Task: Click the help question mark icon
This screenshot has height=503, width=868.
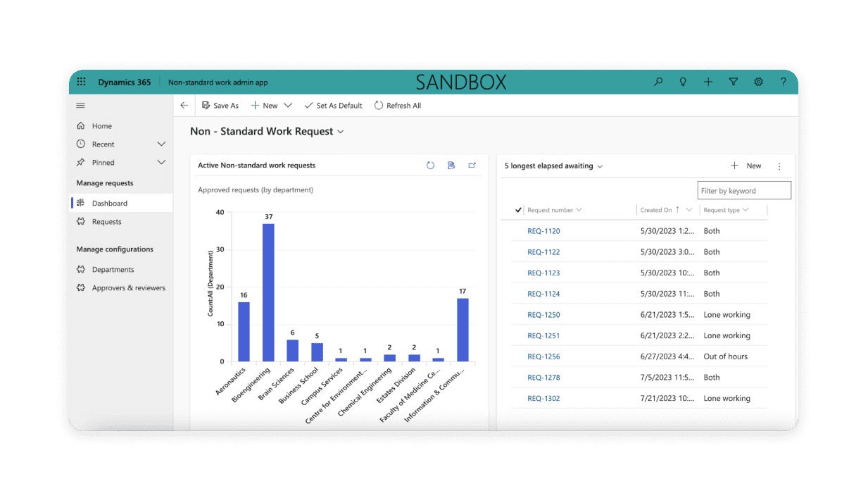Action: coord(784,82)
